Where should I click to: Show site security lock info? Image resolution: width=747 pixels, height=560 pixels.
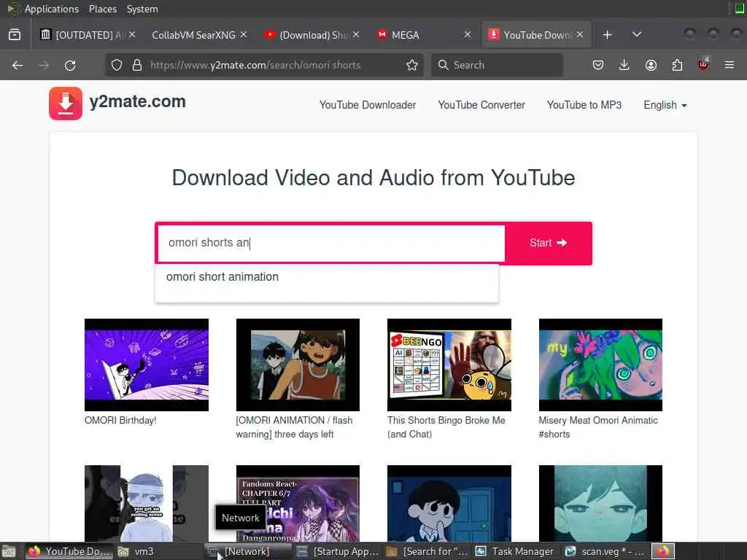[137, 65]
